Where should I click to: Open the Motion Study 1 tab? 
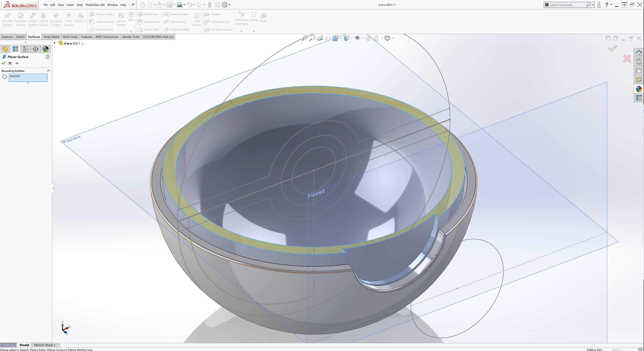45,345
